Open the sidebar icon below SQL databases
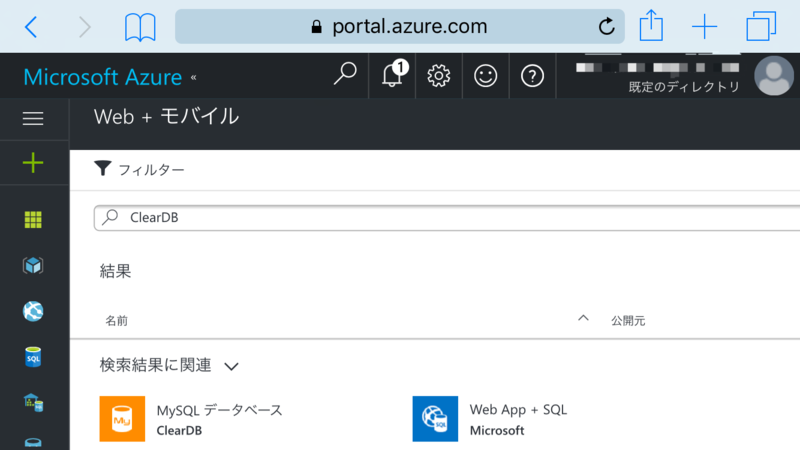 (33, 403)
